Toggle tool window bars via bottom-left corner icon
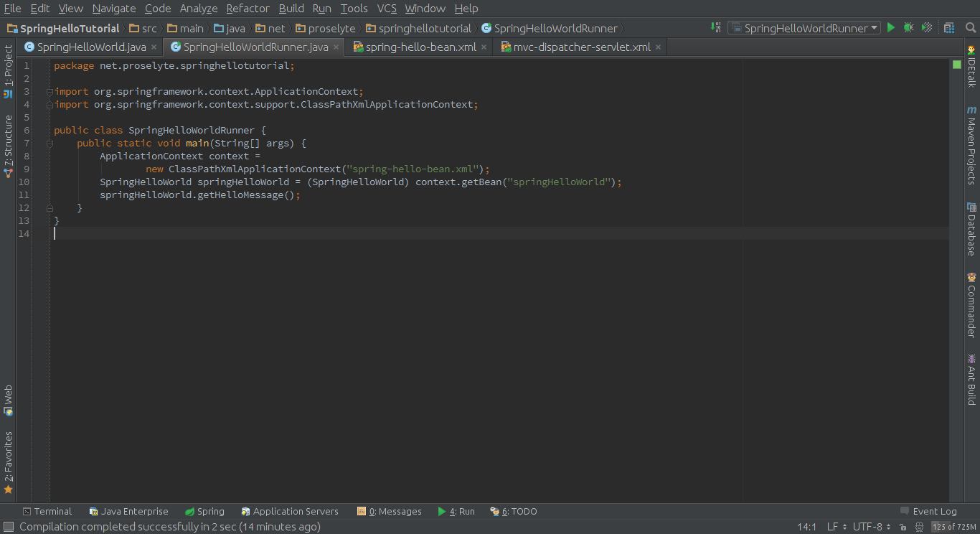The image size is (980, 534). pos(8,527)
